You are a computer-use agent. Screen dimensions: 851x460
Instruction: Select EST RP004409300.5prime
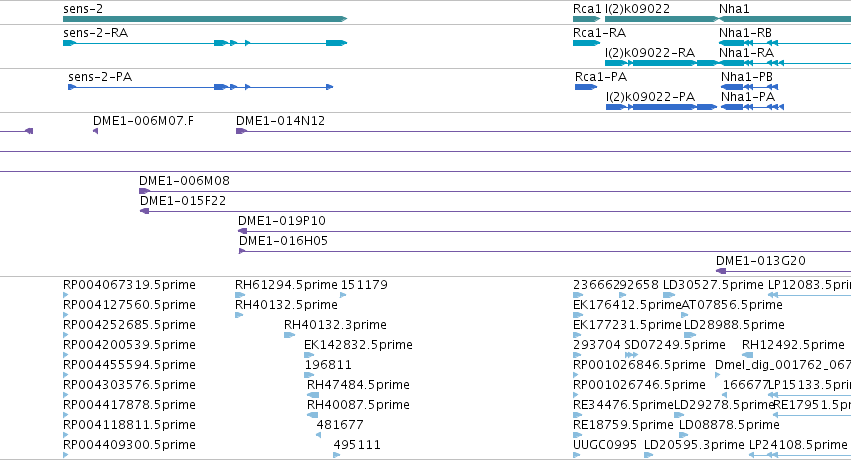129,445
